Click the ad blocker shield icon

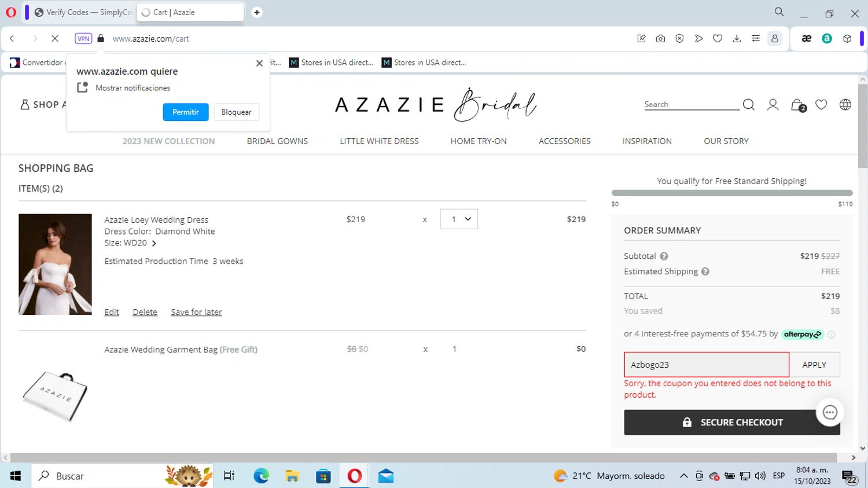(x=679, y=39)
